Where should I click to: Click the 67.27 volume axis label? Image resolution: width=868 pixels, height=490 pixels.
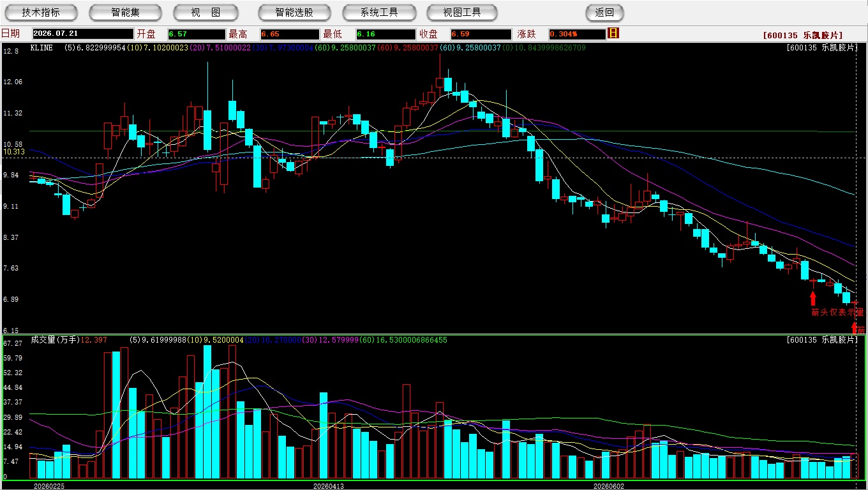point(13,343)
